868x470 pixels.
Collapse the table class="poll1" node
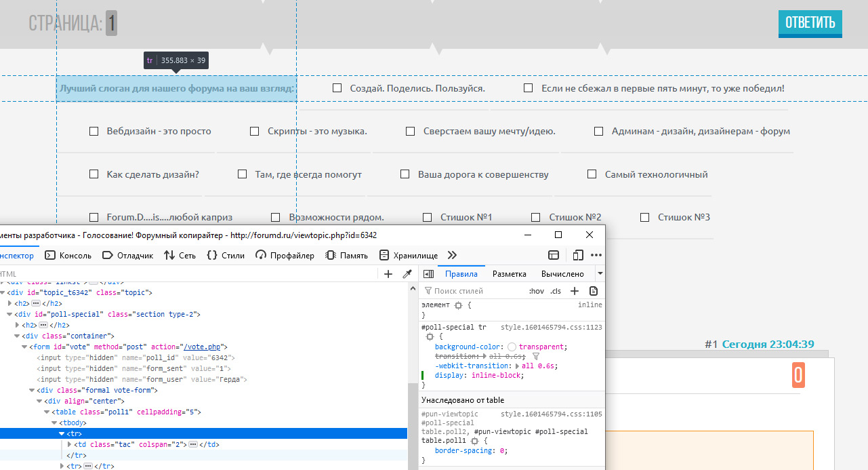point(47,412)
